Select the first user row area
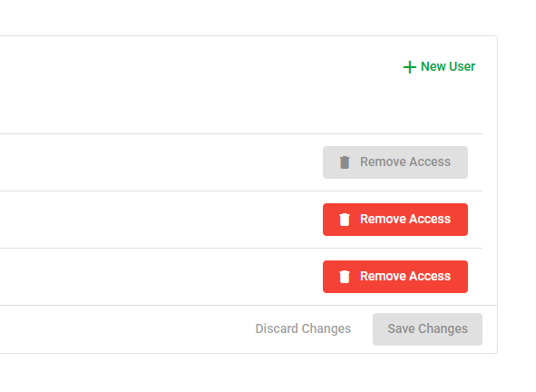 (241, 162)
